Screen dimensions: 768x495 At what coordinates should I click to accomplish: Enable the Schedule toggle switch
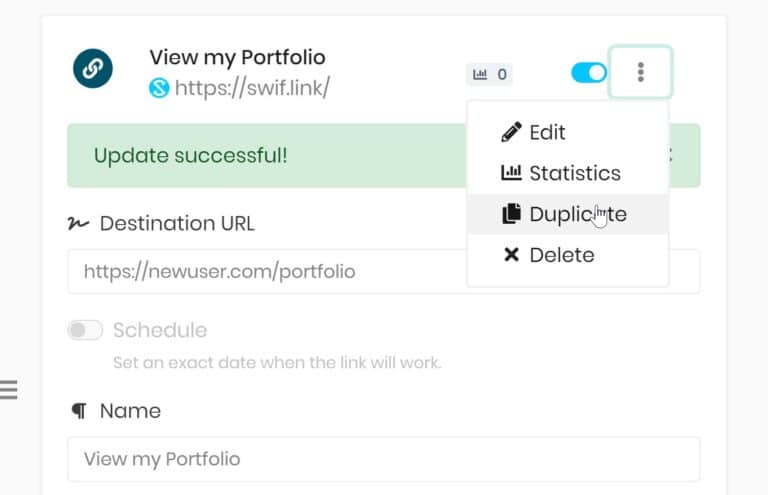[x=85, y=330]
